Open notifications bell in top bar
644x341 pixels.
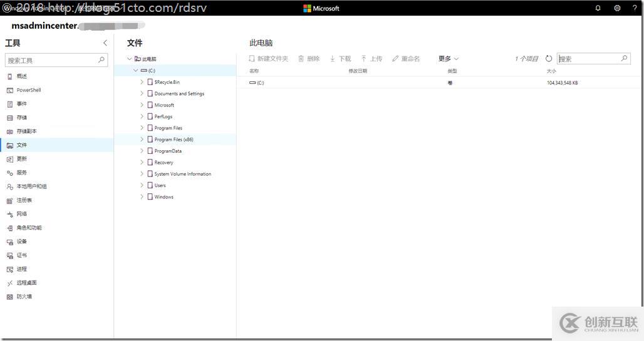(x=598, y=8)
